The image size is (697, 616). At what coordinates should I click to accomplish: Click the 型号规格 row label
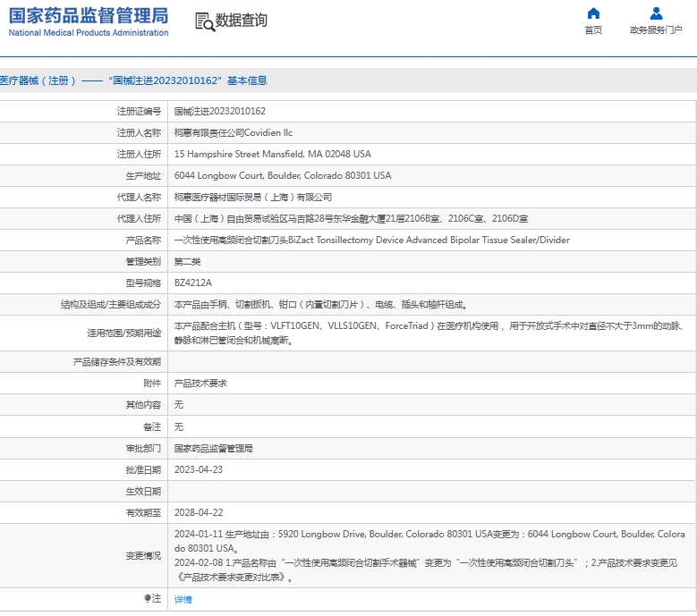[143, 283]
